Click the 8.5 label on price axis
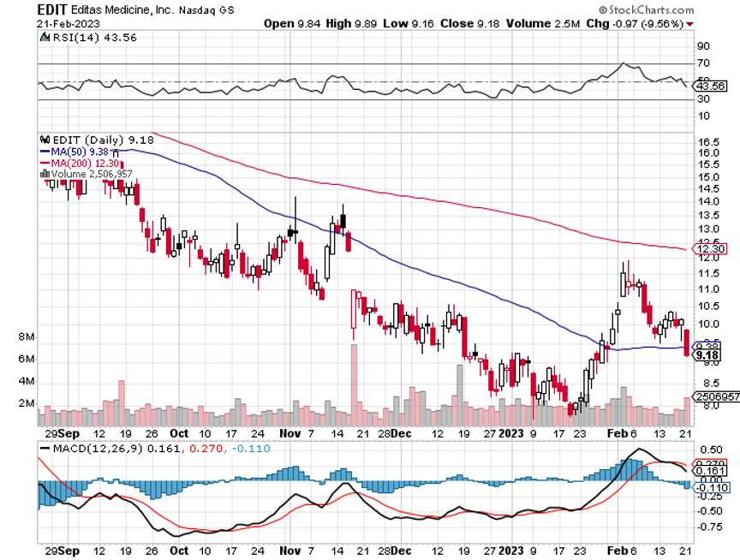This screenshot has width=740, height=560. point(711,383)
